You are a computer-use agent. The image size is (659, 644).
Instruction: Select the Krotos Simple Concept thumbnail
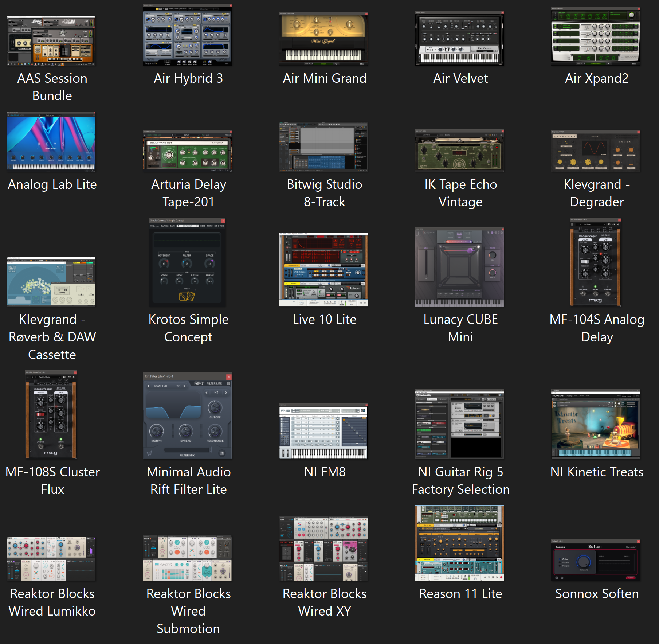(187, 262)
